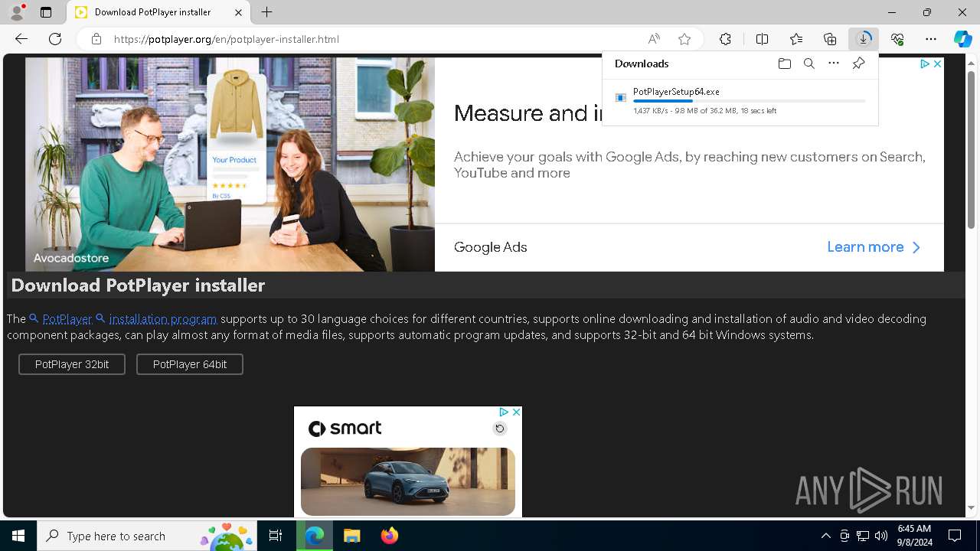Download PotPlayer 64bit
980x551 pixels.
click(x=190, y=364)
